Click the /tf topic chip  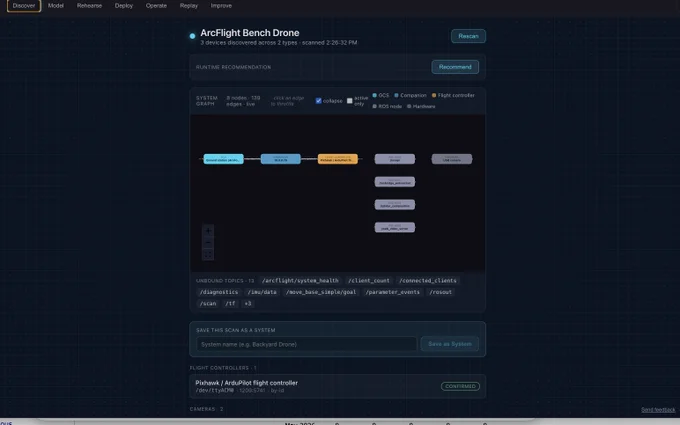tap(230, 304)
